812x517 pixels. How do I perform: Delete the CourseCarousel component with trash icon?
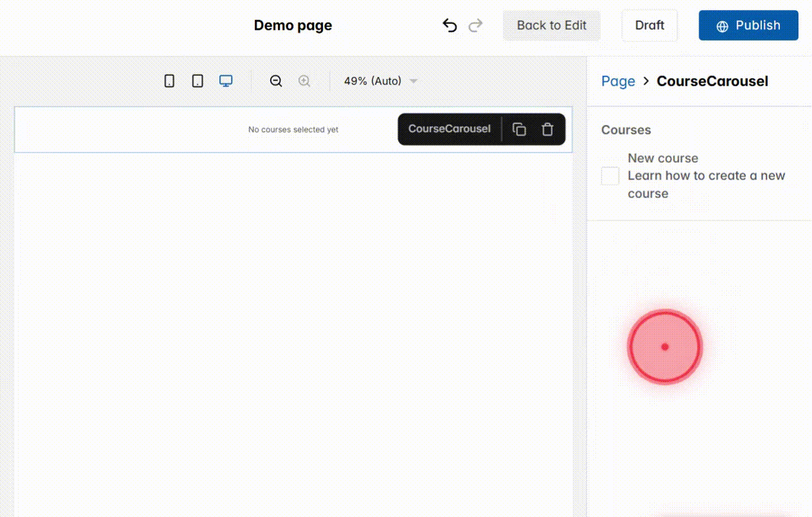[x=547, y=129]
